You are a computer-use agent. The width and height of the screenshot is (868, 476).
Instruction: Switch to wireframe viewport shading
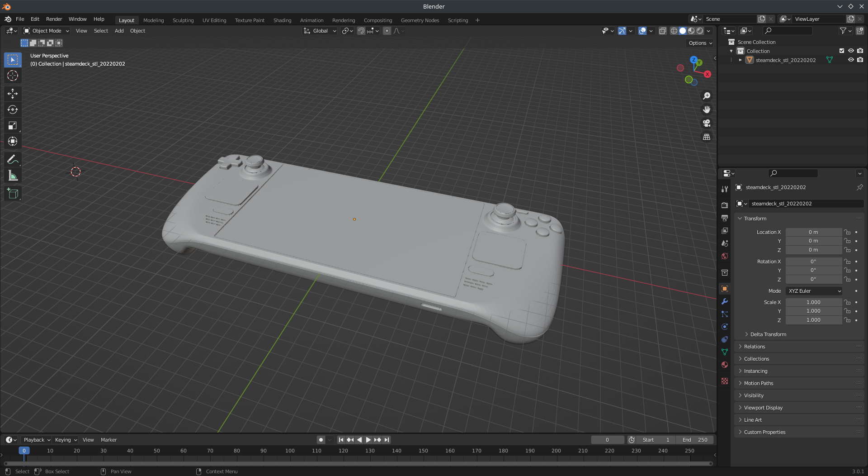[x=674, y=31]
